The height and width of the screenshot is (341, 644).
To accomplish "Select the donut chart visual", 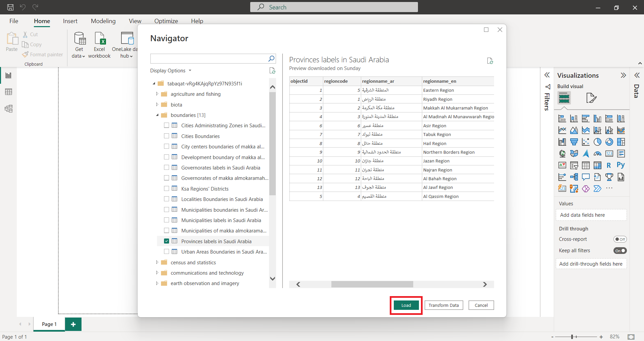I will click(x=609, y=142).
